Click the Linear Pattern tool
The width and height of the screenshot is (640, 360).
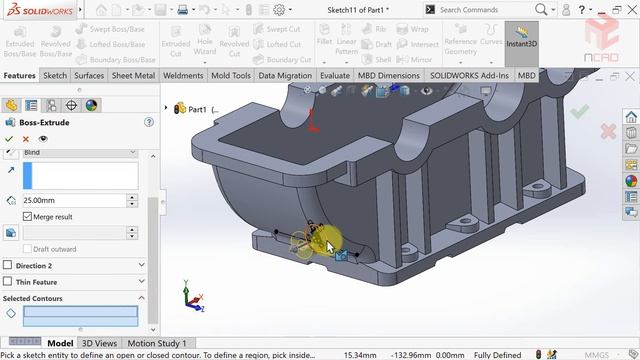pos(346,40)
